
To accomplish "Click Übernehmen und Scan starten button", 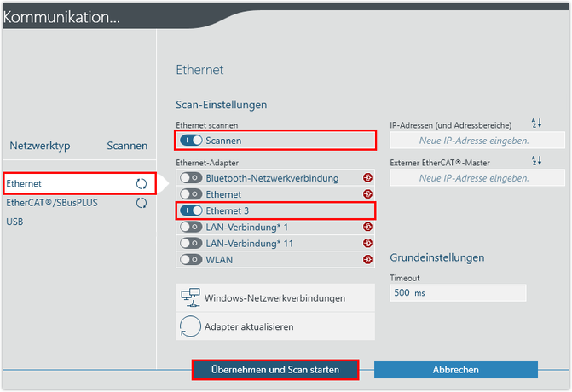I will tap(275, 370).
